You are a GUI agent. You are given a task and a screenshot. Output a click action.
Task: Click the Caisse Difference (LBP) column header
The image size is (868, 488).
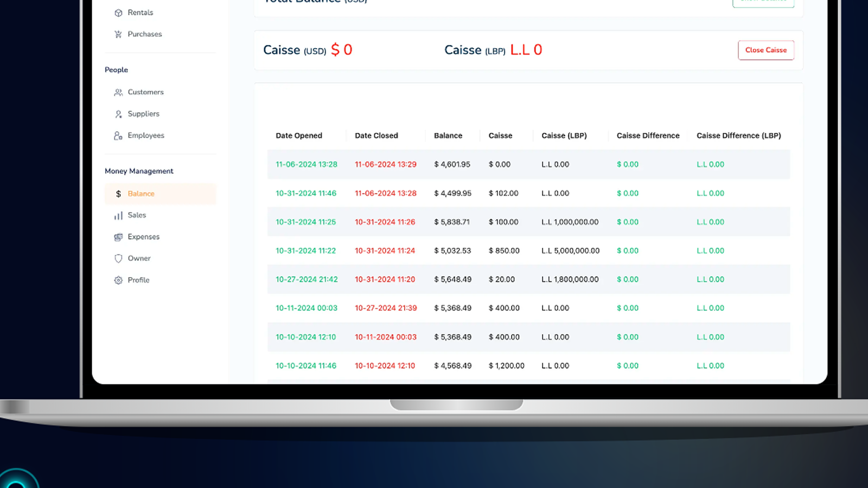pos(738,136)
